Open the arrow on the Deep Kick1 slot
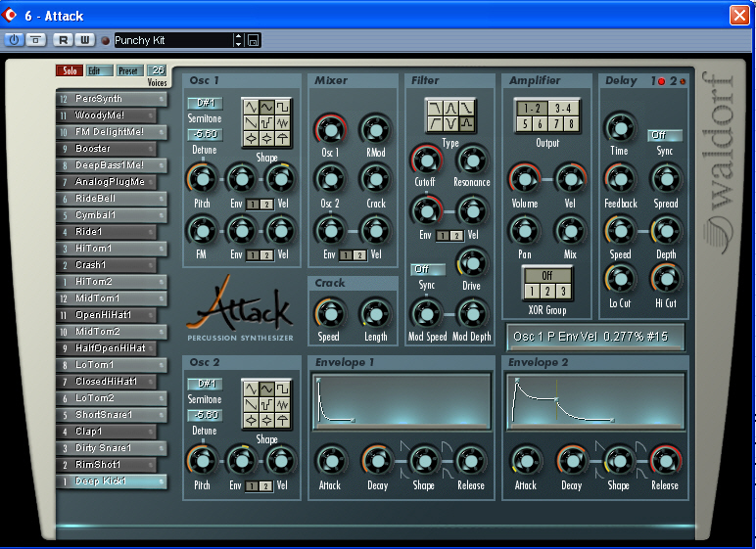 [x=162, y=481]
